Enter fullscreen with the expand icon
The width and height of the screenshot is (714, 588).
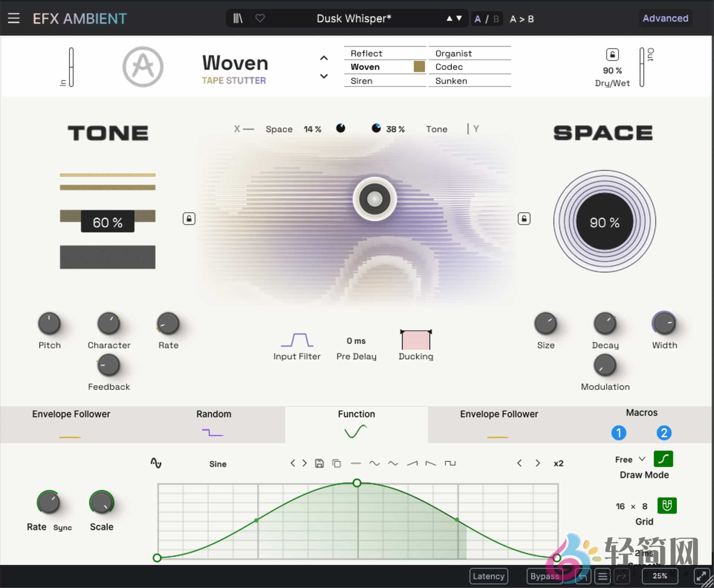click(701, 576)
